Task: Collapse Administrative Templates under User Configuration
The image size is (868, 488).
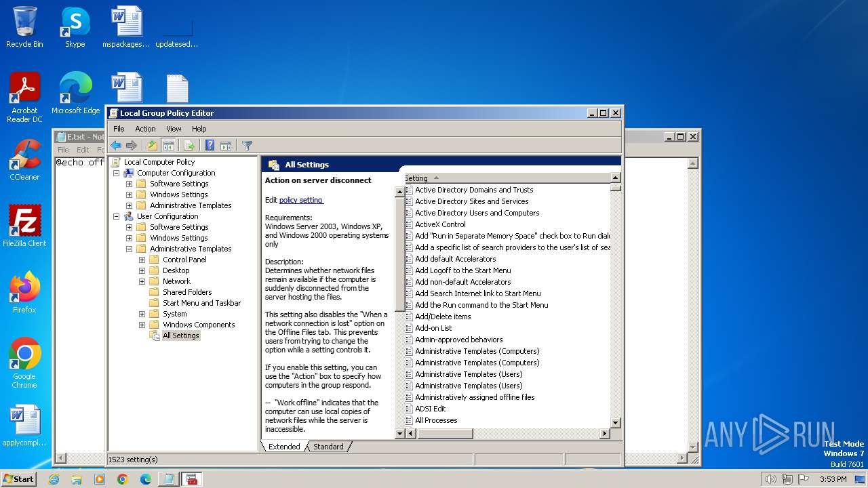Action: point(129,249)
